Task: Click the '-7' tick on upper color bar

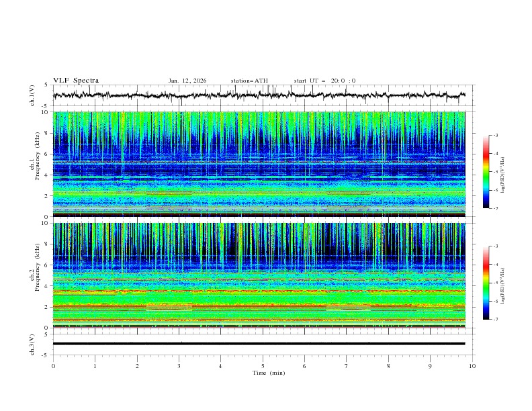Action: coord(496,209)
